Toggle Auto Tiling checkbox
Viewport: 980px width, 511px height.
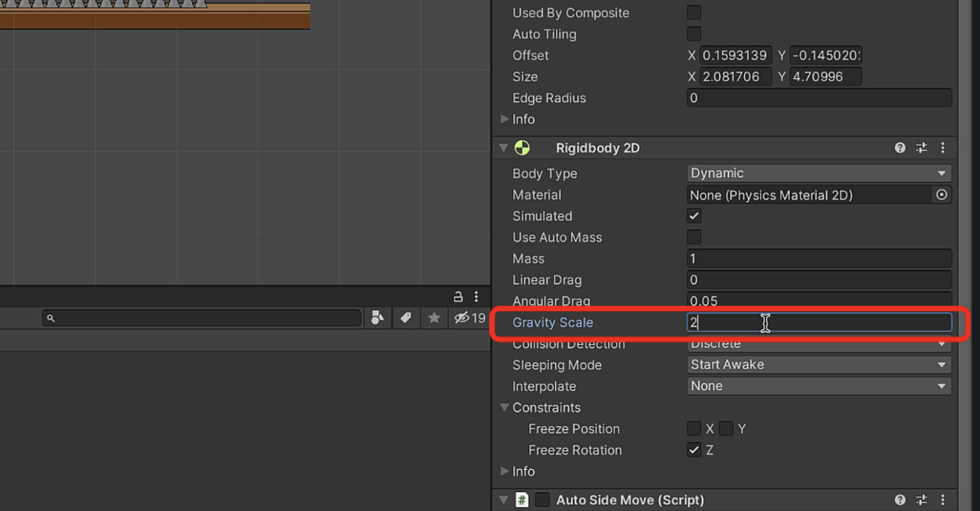point(694,34)
